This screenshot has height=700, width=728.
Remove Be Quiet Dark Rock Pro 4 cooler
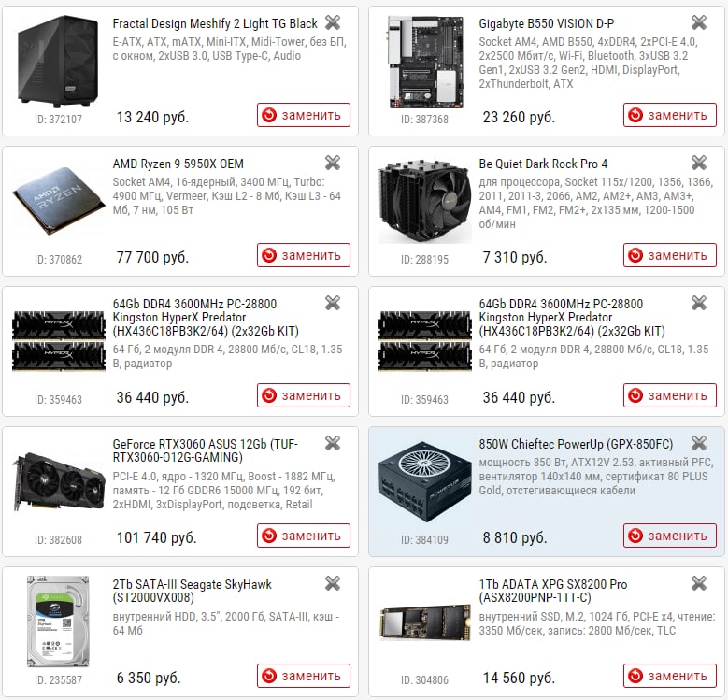tap(699, 163)
